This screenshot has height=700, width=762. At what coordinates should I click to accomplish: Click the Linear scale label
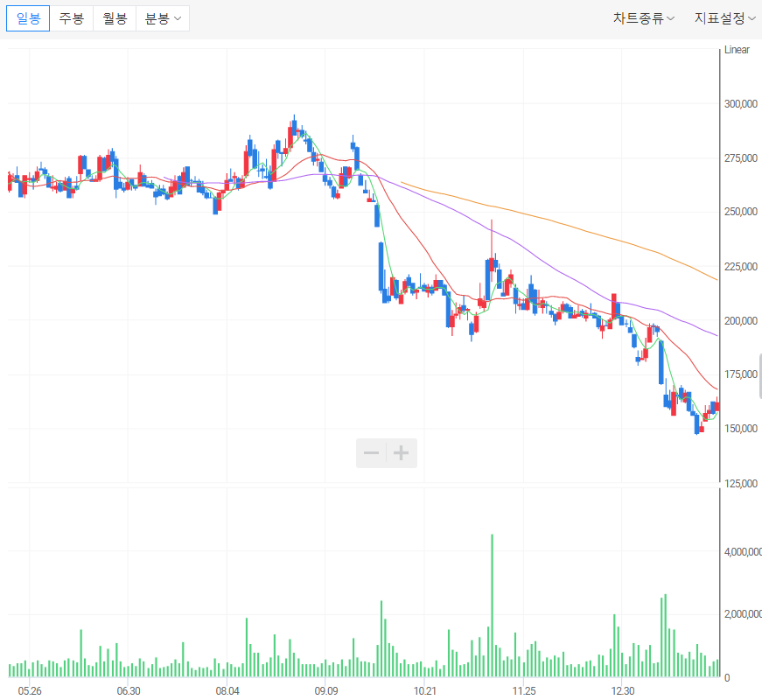[737, 50]
